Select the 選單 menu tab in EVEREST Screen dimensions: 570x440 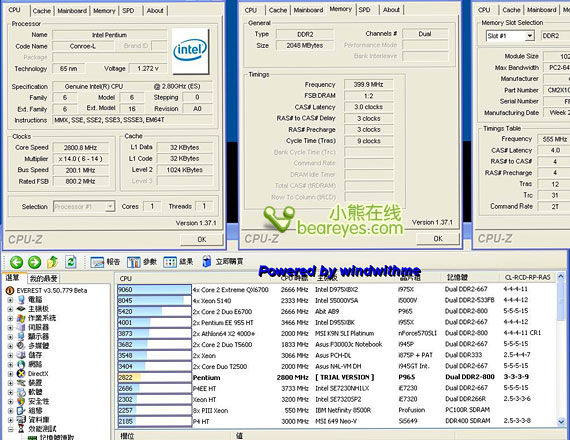[13, 277]
